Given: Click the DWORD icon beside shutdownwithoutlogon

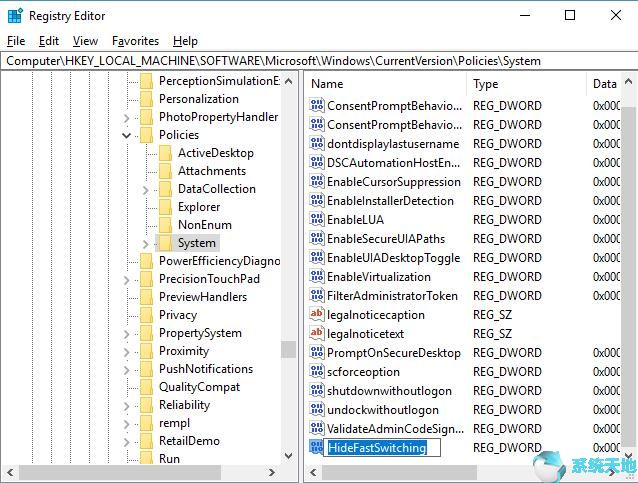Looking at the screenshot, I should click(x=317, y=391).
